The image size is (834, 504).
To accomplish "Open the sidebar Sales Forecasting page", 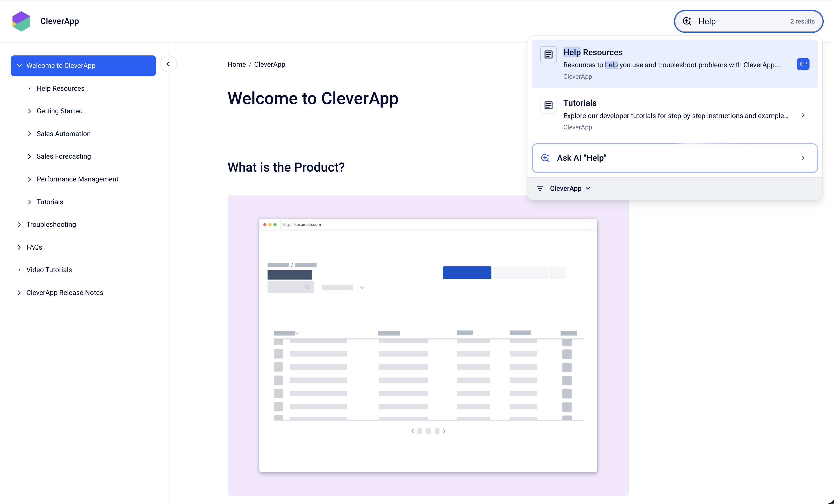I will point(64,156).
